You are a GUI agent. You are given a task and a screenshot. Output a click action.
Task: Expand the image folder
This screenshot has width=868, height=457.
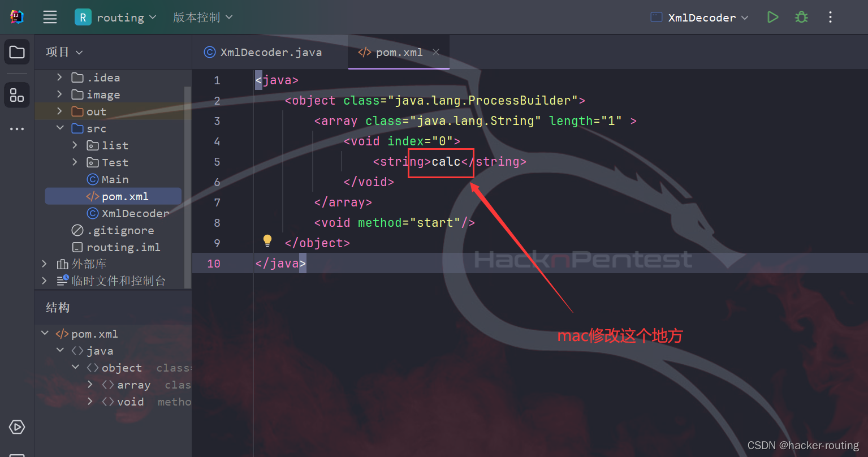pyautogui.click(x=59, y=94)
